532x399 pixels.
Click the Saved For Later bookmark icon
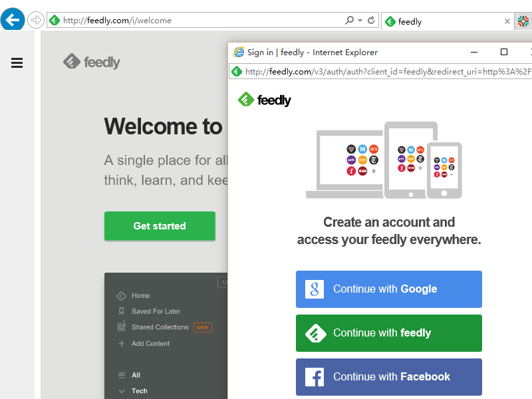[x=121, y=311]
